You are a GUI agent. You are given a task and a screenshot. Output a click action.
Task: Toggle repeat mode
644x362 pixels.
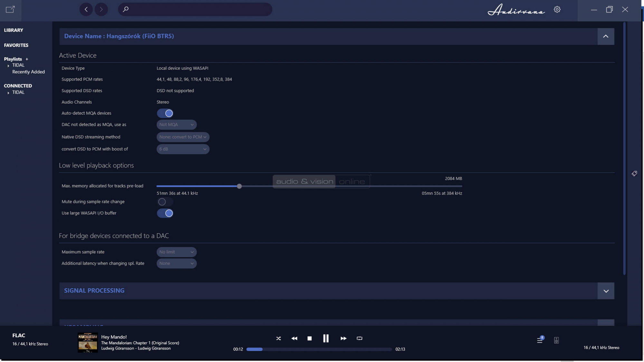point(359,338)
